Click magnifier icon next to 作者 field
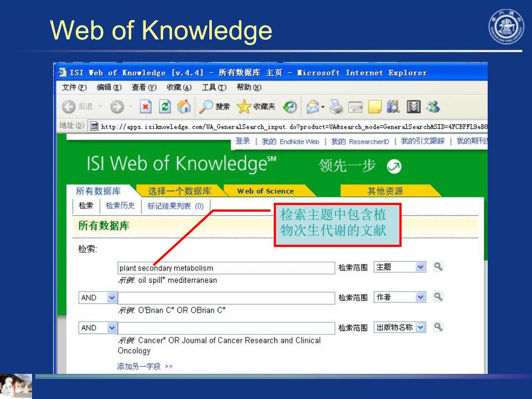Image resolution: width=532 pixels, height=399 pixels. pyautogui.click(x=438, y=297)
